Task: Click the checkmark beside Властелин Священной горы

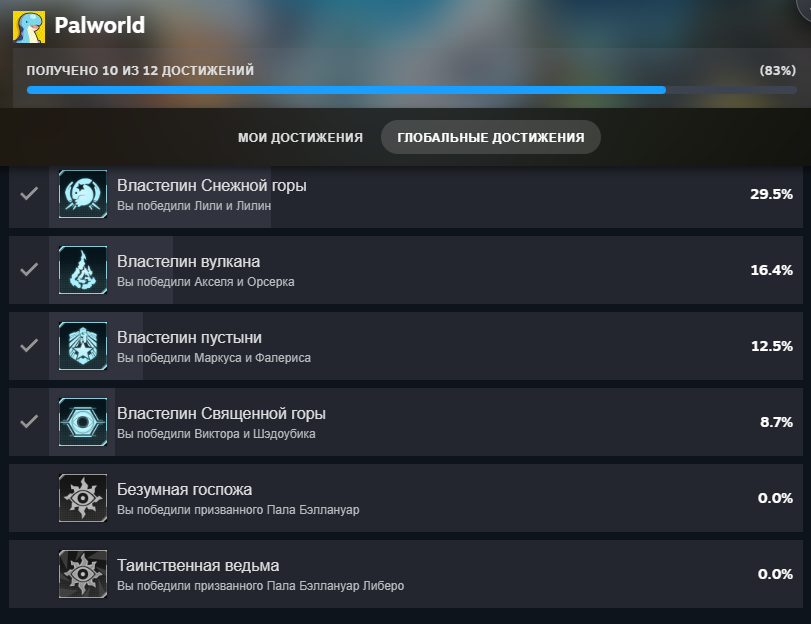Action: click(29, 421)
